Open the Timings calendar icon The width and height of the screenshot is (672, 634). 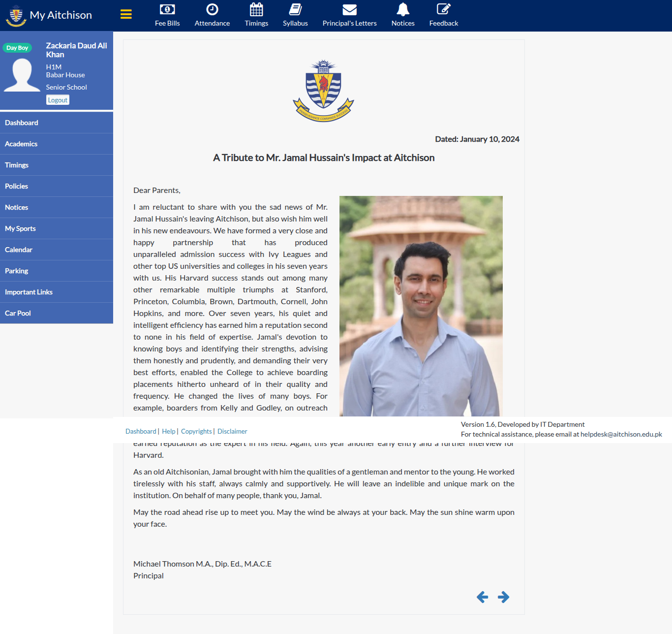pyautogui.click(x=256, y=9)
